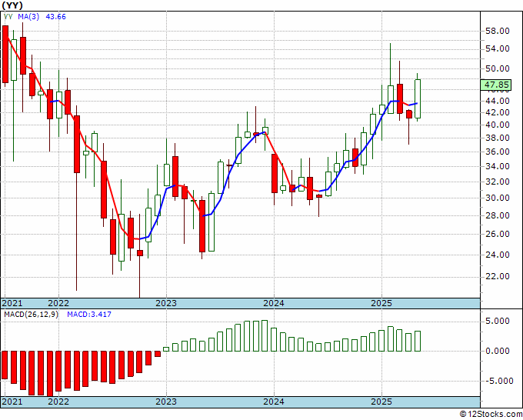Screen dimensions: 523x420
Task: Click 2024 on the price chart timeline
Action: [274, 303]
